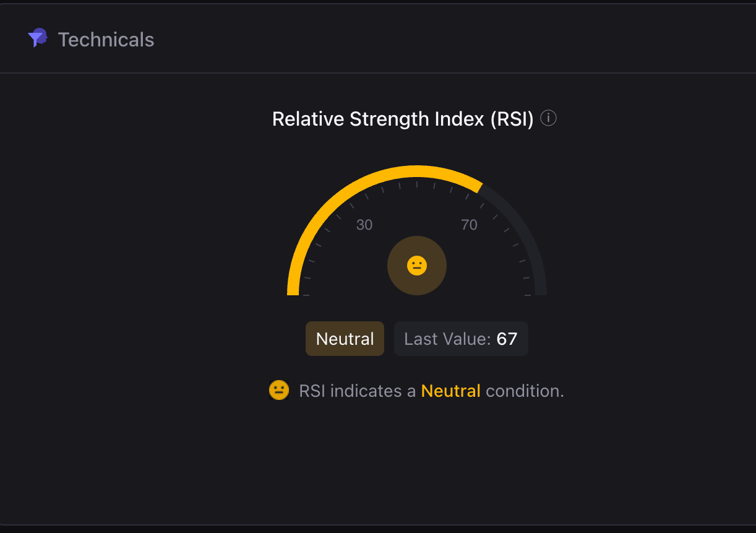Screen dimensions: 756x533
Task: Click the "Last Value: 67" badge
Action: coord(461,339)
